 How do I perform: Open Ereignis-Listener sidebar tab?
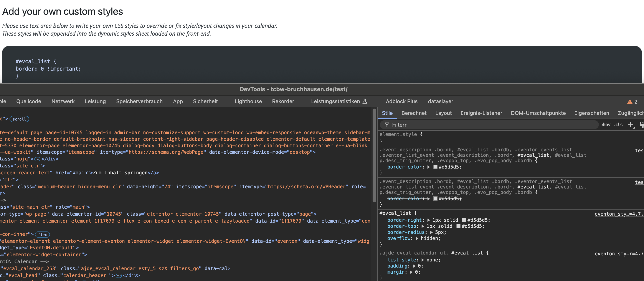click(481, 113)
